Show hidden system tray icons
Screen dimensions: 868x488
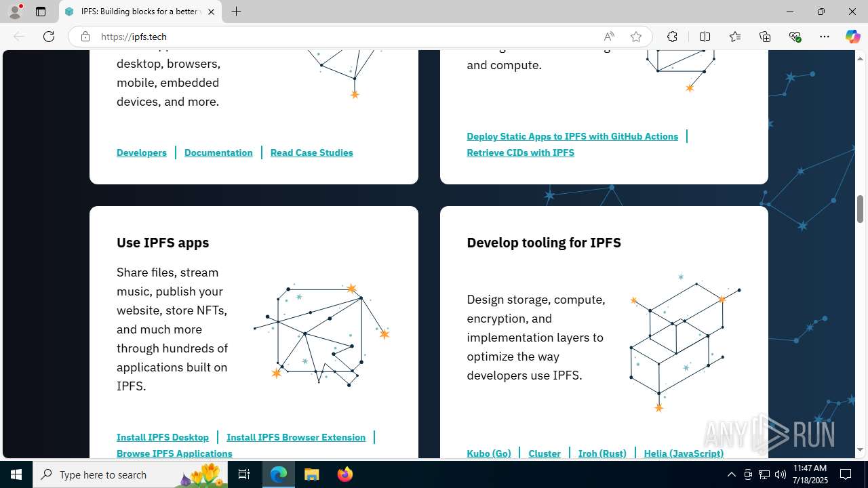click(x=731, y=474)
